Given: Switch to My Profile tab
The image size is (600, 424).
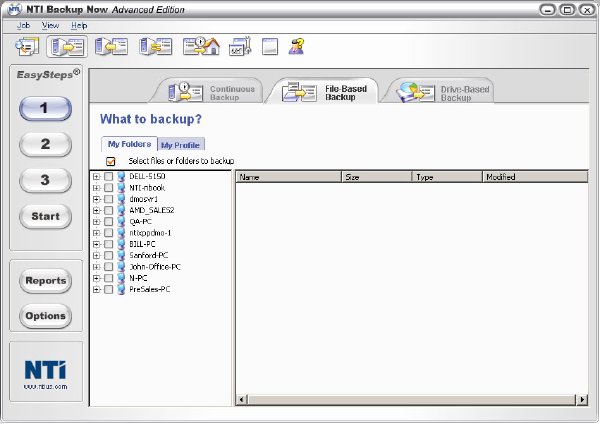Looking at the screenshot, I should (181, 145).
